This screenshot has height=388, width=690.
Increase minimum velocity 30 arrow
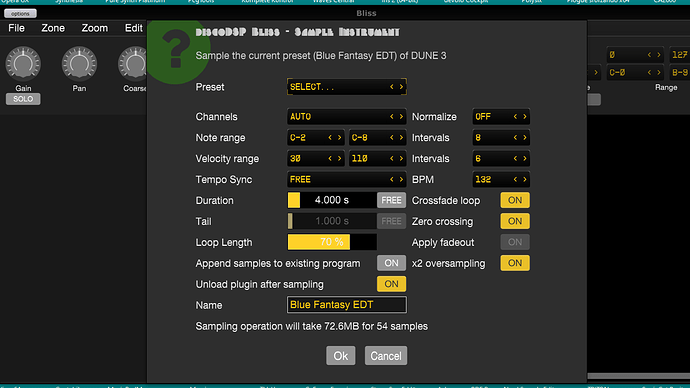[x=340, y=159]
